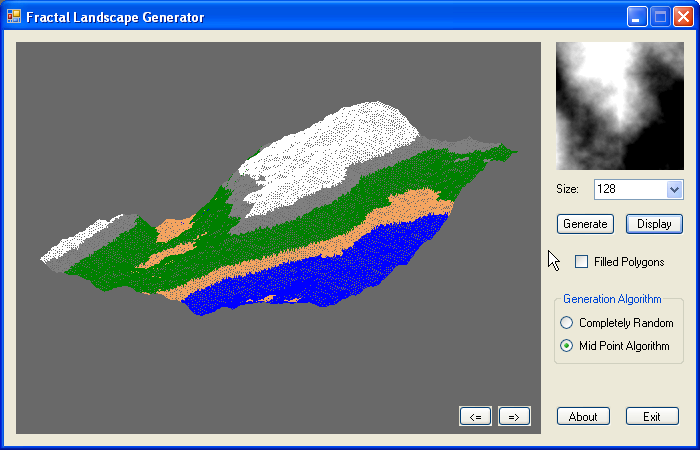Minimize the Fractal Landscape Generator window
Image resolution: width=700 pixels, height=450 pixels.
[x=637, y=17]
